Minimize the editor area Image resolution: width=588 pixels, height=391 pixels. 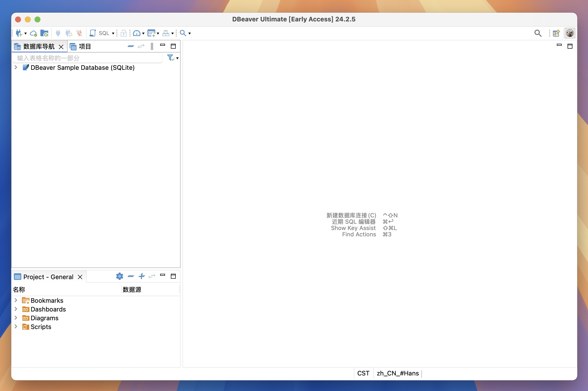[x=559, y=45]
